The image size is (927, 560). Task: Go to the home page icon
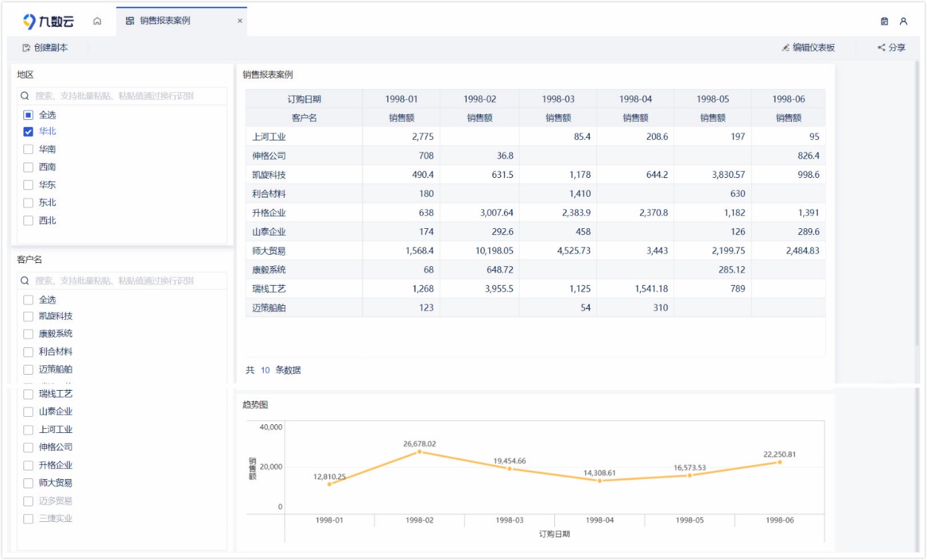(x=97, y=21)
